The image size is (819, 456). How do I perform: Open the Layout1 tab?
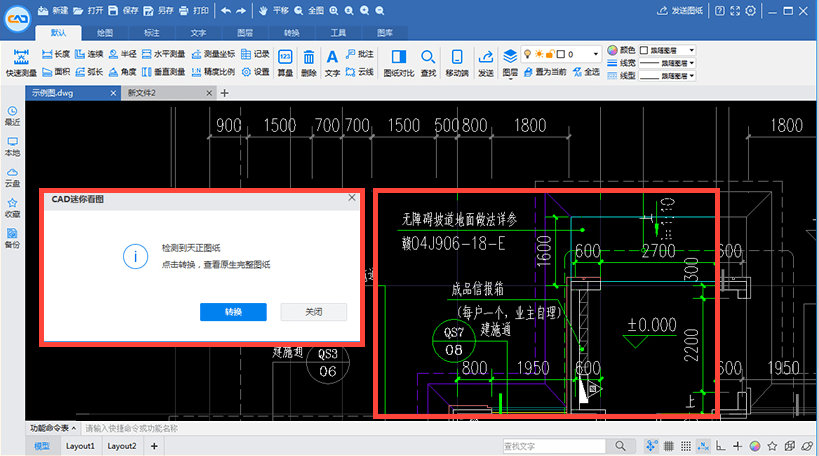[80, 446]
